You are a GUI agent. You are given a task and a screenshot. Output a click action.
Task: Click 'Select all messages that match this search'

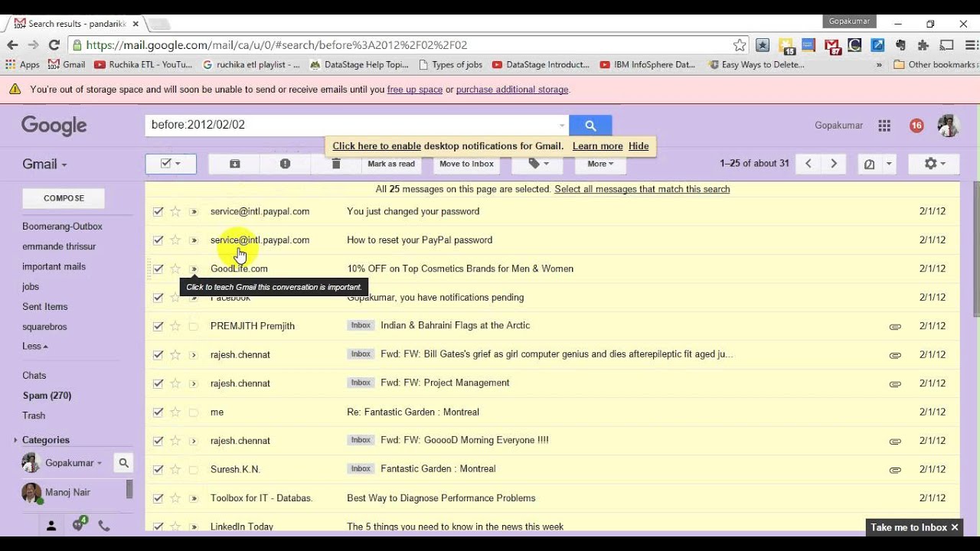pos(642,189)
